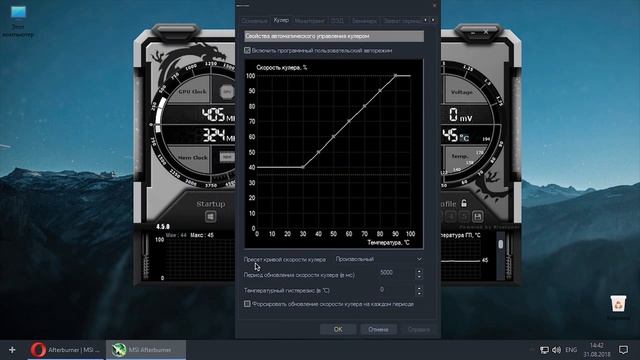Click the ENG language indicator
Viewport: 640px width, 360px height.
(x=571, y=350)
